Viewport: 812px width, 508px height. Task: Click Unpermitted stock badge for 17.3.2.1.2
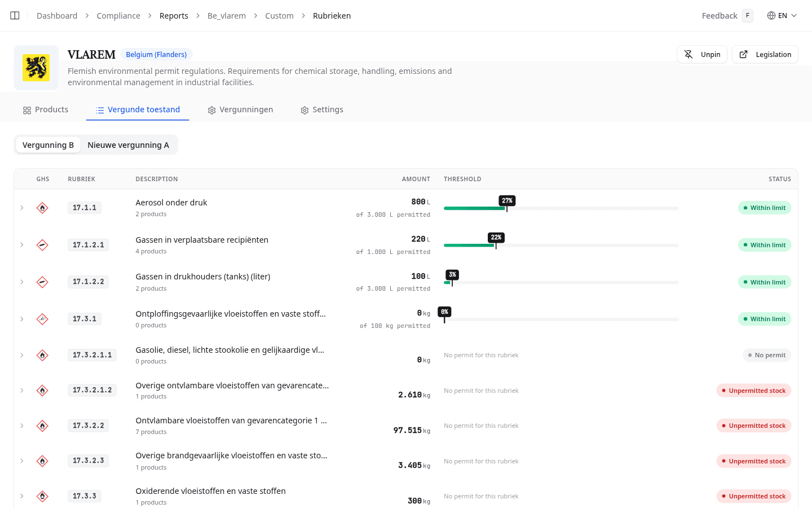(754, 391)
